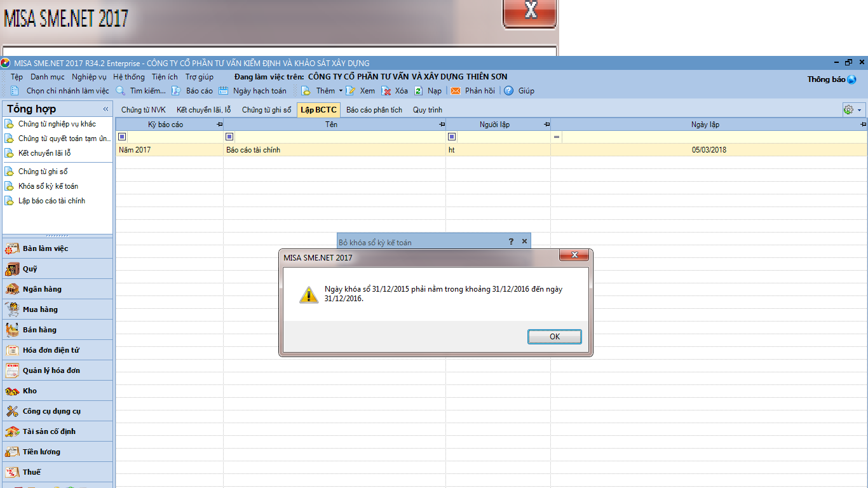
Task: Click Ngày hạch toán calendar toolbar icon
Action: click(223, 91)
